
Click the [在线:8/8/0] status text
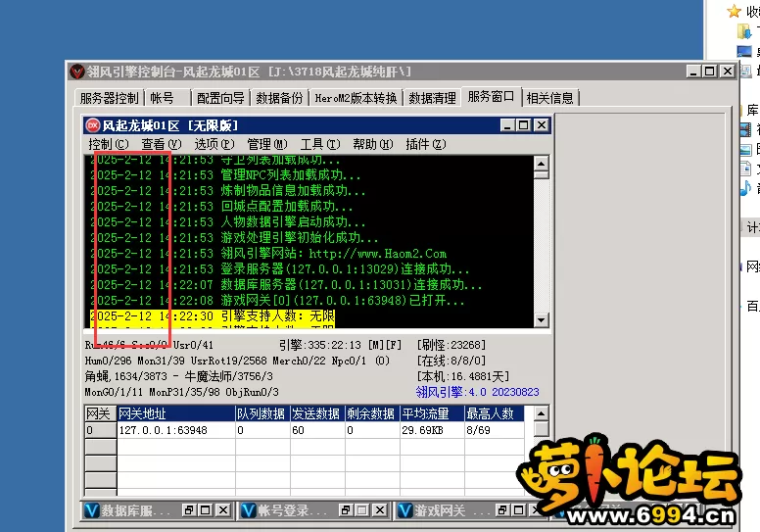coord(451,361)
